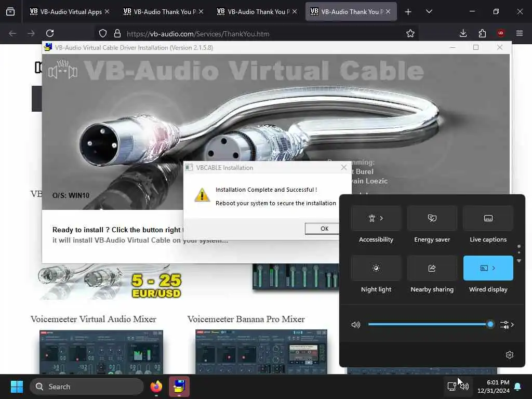Toggle Night light tile
This screenshot has width=532, height=399.
[376, 268]
